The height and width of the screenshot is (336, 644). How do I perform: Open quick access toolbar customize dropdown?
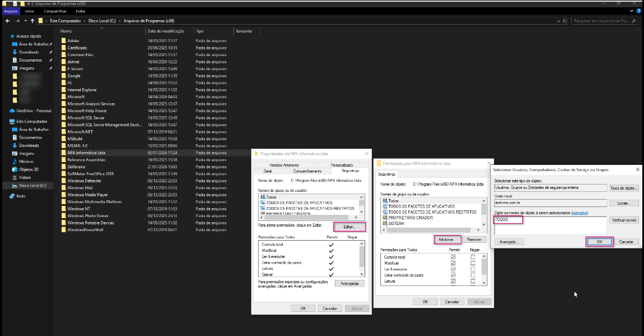[29, 4]
